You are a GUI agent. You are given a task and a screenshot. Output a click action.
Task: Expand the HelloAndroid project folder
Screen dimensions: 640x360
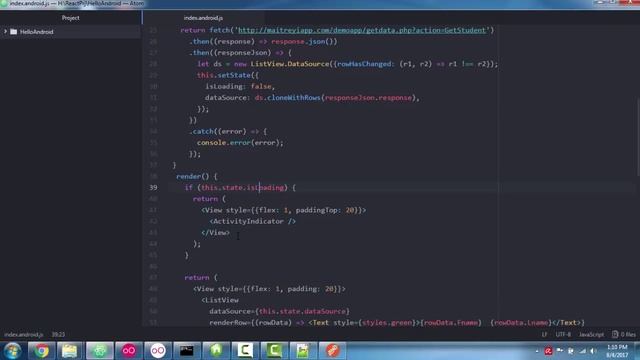pyautogui.click(x=6, y=31)
